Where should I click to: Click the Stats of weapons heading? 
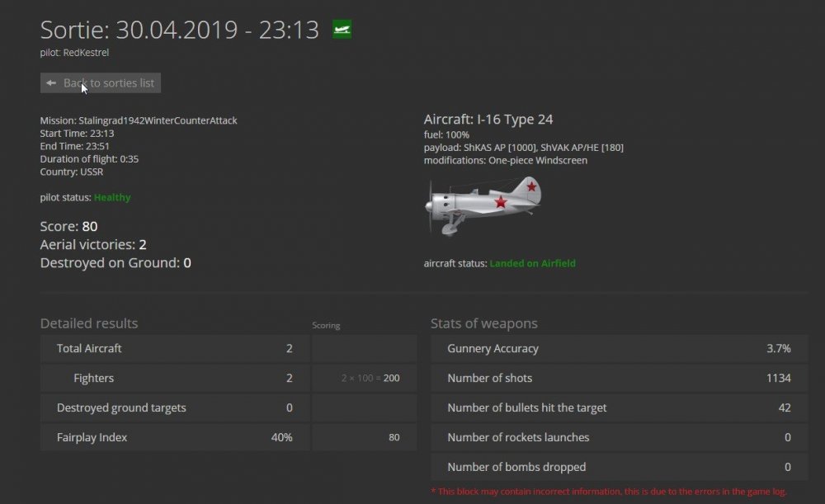pos(483,323)
